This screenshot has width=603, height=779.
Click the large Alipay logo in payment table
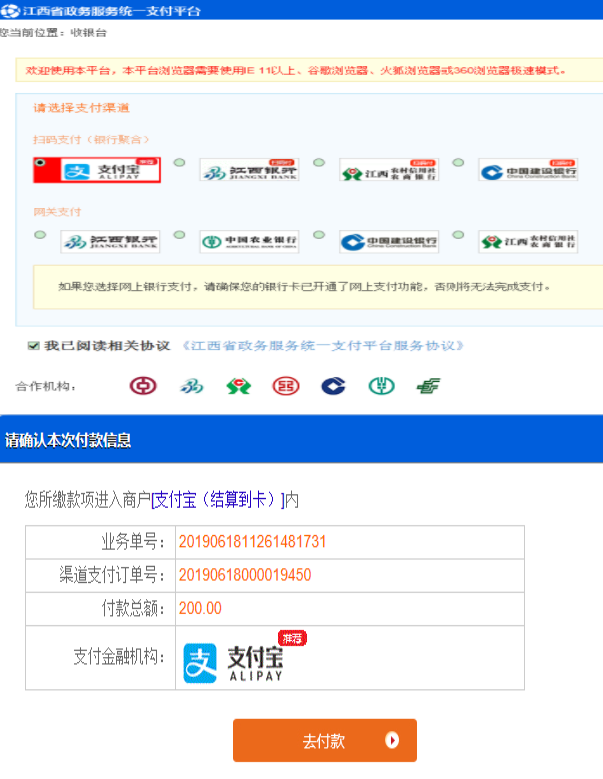coord(244,658)
